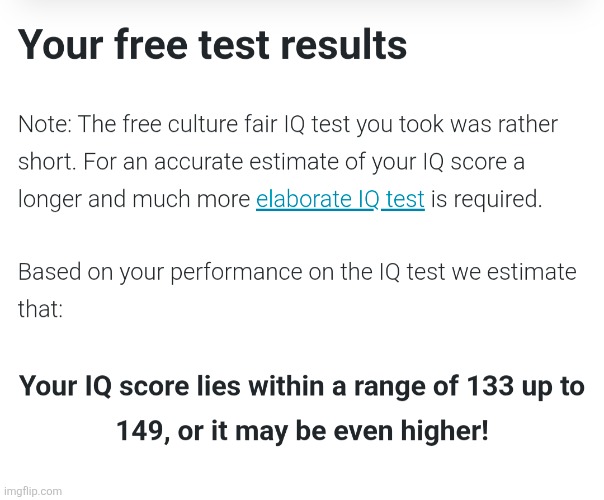
Task: Click the word 'Your' starting the heading
Action: 60,45
